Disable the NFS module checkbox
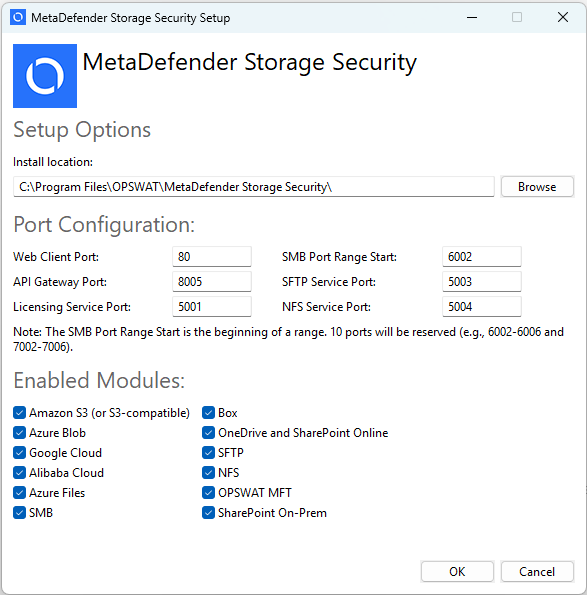Image resolution: width=587 pixels, height=595 pixels. point(208,472)
